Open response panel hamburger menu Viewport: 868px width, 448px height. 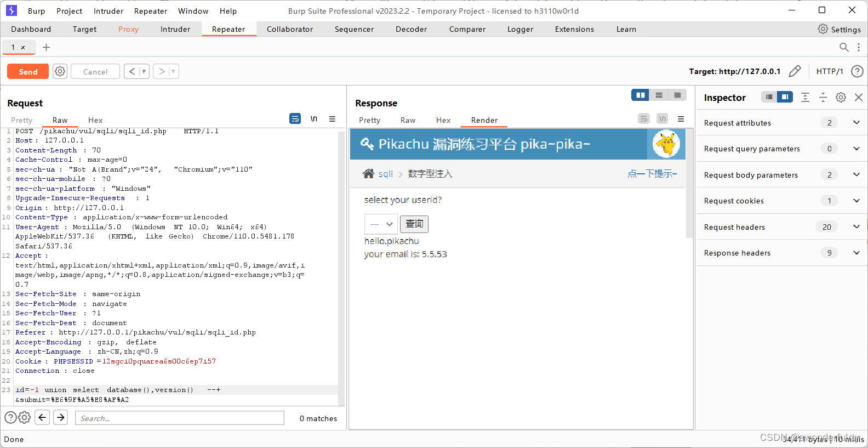(x=681, y=118)
